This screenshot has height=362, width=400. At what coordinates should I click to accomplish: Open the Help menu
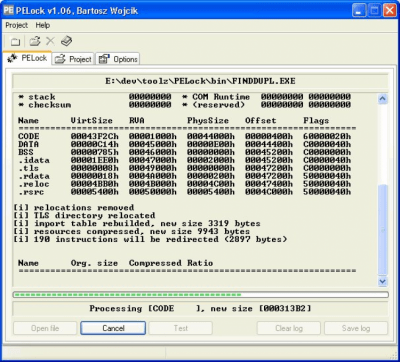point(43,25)
